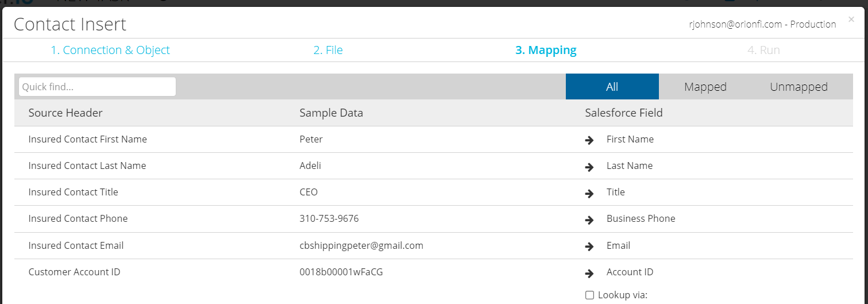
Task: Select the 3. Mapping step
Action: pyautogui.click(x=546, y=50)
